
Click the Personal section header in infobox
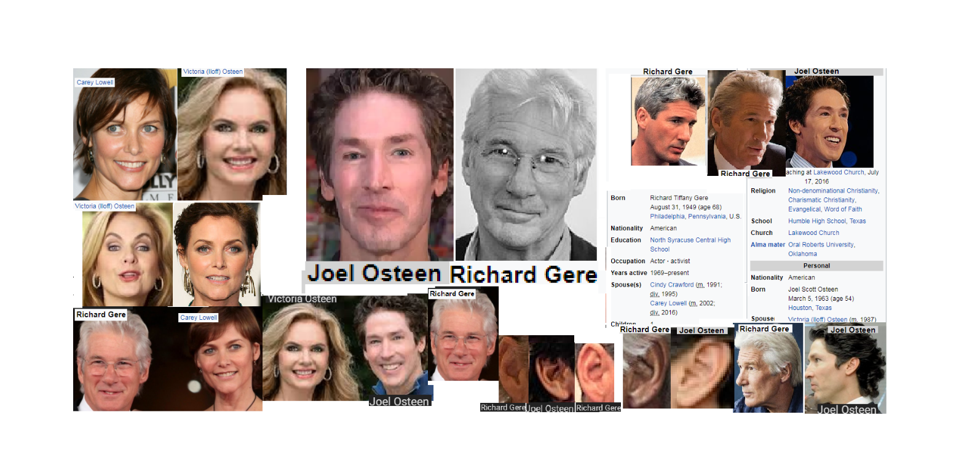pos(816,266)
